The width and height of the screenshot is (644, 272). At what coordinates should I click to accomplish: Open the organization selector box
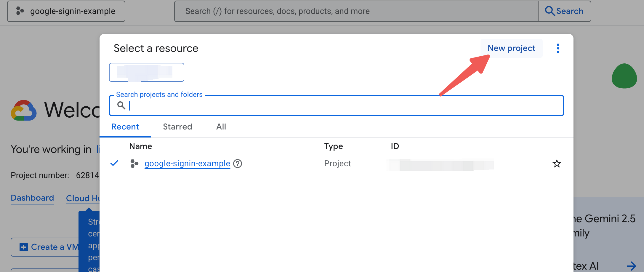[146, 72]
